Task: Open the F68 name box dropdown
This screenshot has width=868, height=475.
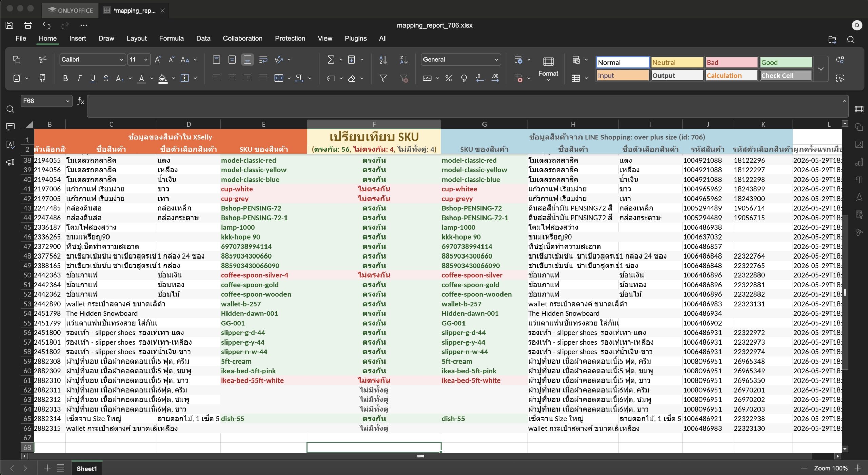Action: [x=68, y=101]
